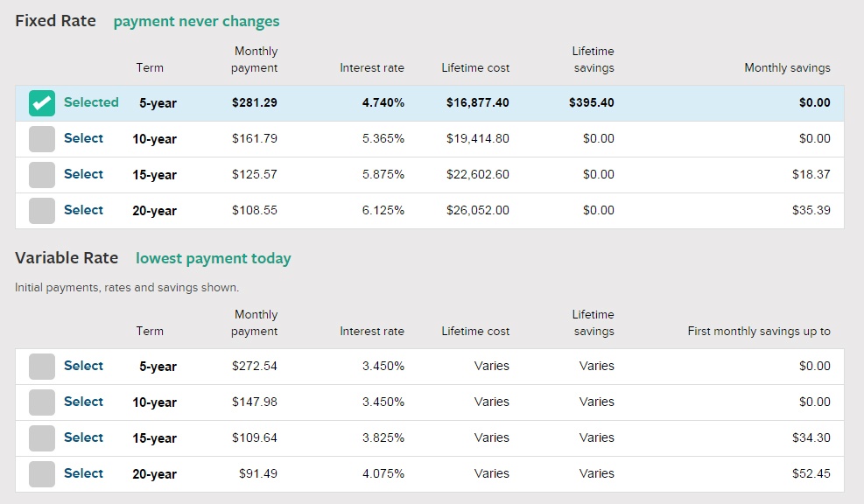
Task: Check the 5-year variable rate checkbox
Action: (x=42, y=367)
